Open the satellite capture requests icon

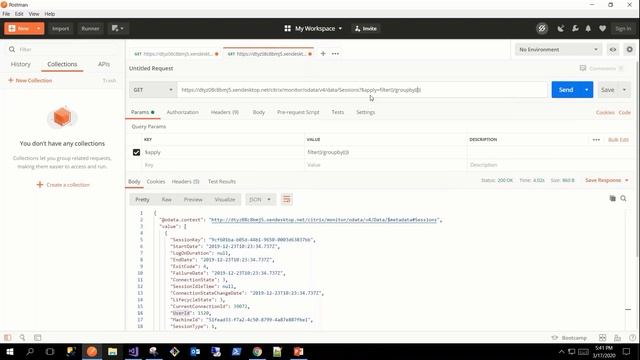pyautogui.click(x=561, y=29)
